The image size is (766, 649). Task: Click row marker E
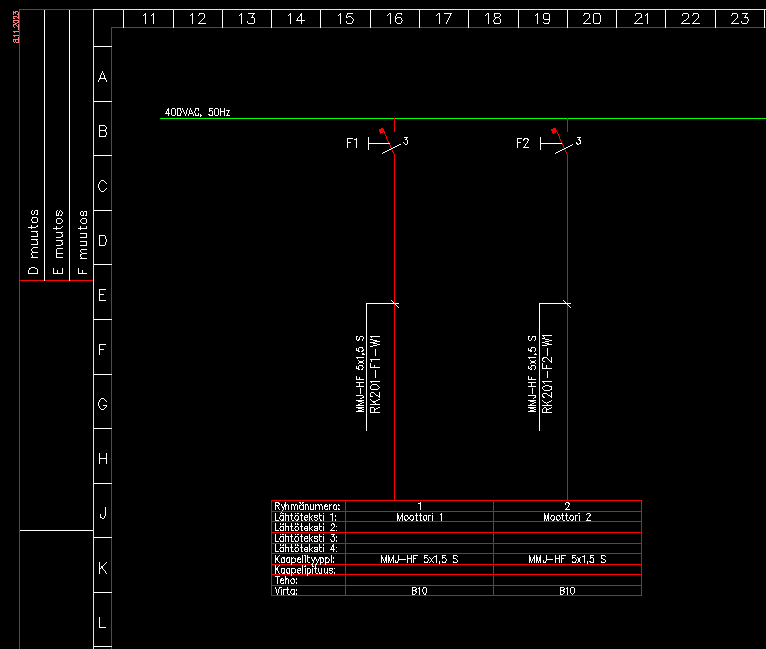click(x=101, y=295)
